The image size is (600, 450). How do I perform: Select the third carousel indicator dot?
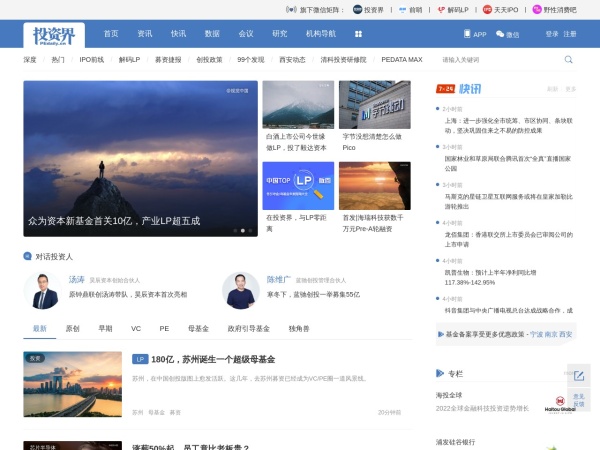tap(250, 230)
